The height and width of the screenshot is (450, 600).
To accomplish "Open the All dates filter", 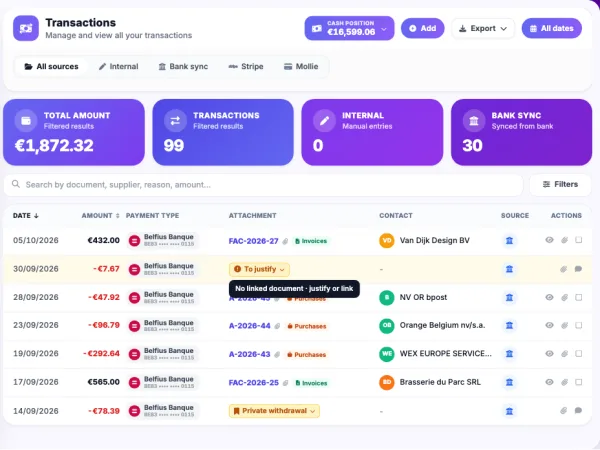I will [551, 28].
